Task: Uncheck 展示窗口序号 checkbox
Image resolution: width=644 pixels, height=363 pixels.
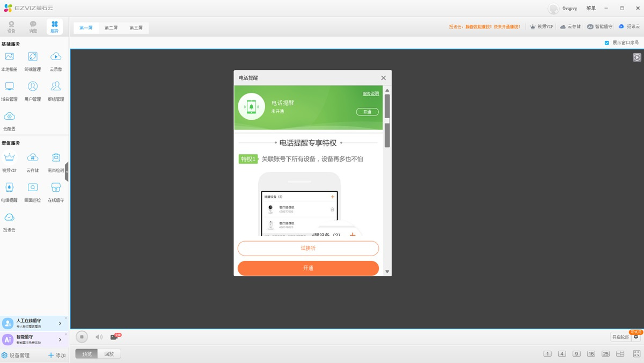Action: (x=607, y=43)
